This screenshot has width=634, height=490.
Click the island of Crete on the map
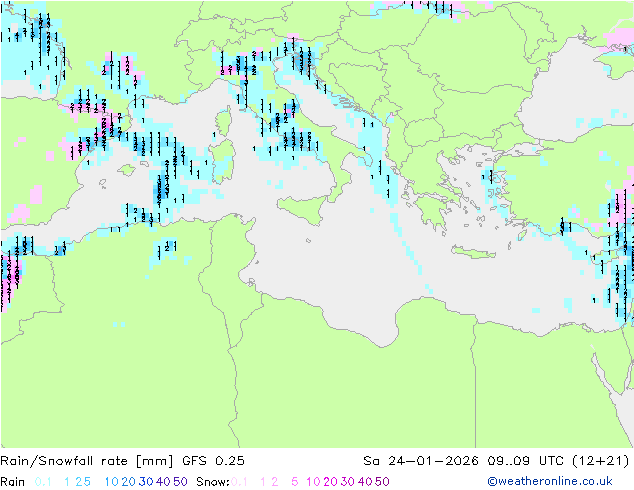(x=473, y=252)
